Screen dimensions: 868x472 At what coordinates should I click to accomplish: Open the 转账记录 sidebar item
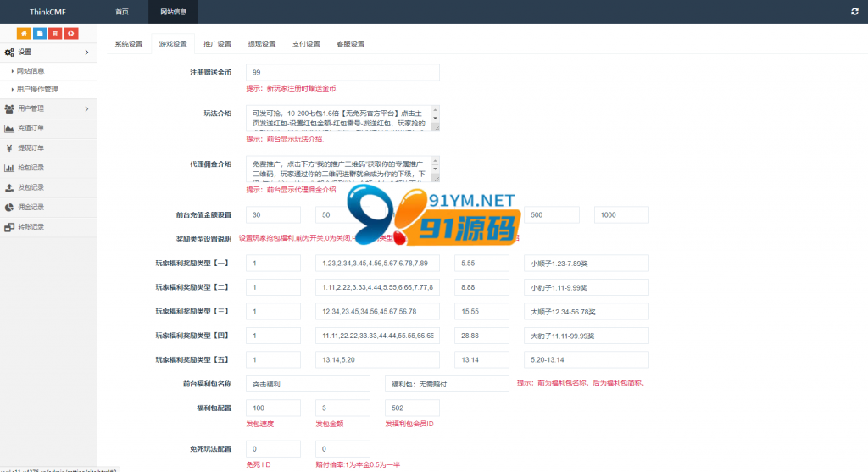(x=48, y=227)
